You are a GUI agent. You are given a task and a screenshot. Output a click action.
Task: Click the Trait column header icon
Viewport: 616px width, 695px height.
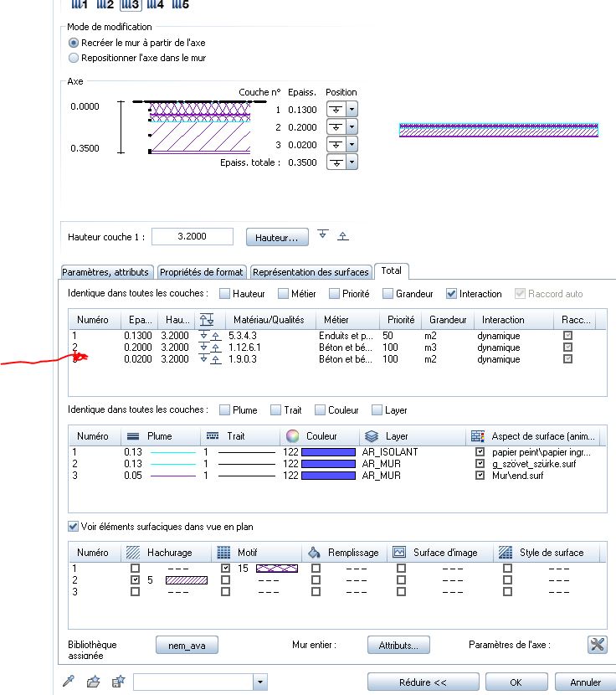(x=213, y=436)
